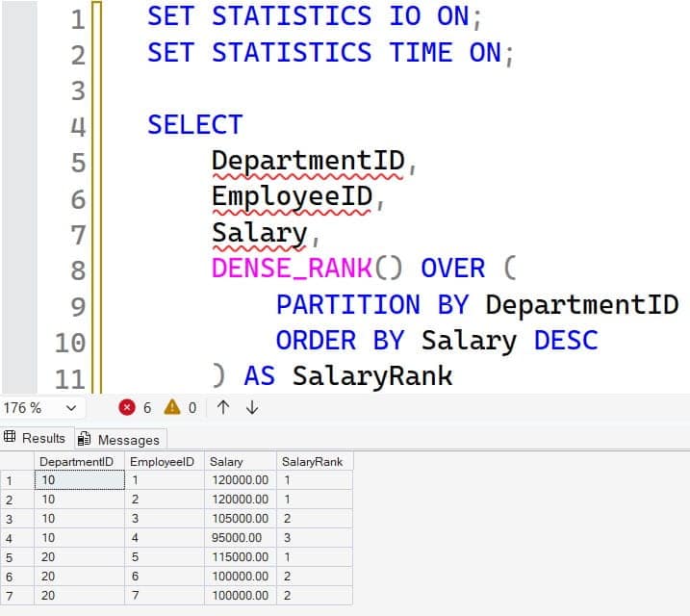Click line number 3 in the gutter
Screen dimensions: 690x616
(78, 91)
